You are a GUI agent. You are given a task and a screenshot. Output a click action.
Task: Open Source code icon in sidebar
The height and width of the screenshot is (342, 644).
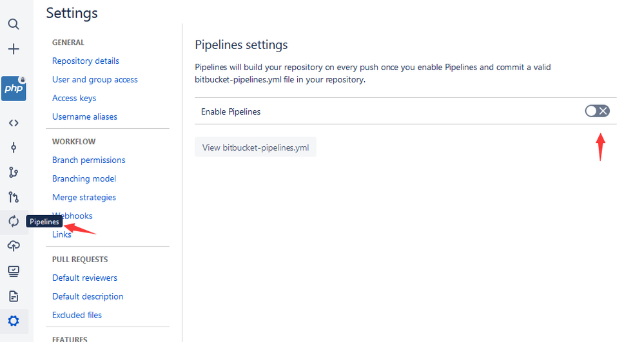coord(14,123)
